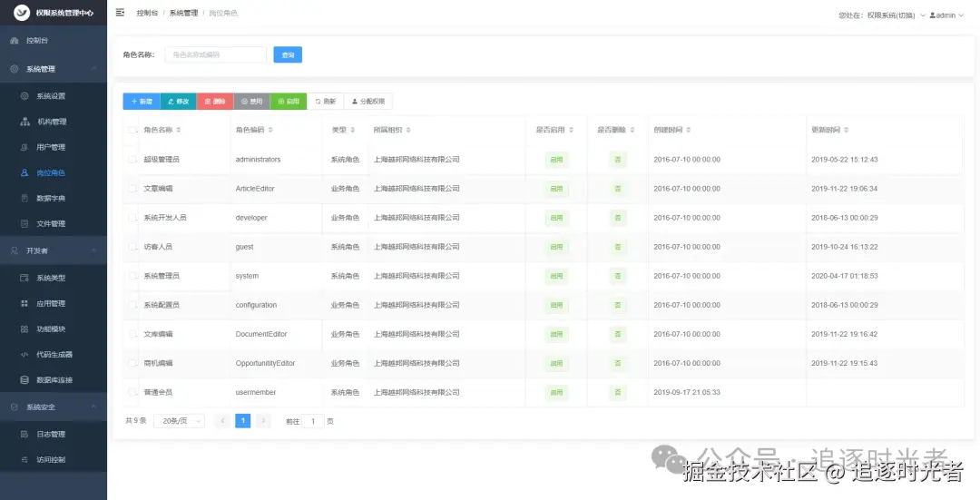Viewport: 980px width, 500px height.
Task: Click the sidebar collapse hamburger icon
Action: pos(120,13)
